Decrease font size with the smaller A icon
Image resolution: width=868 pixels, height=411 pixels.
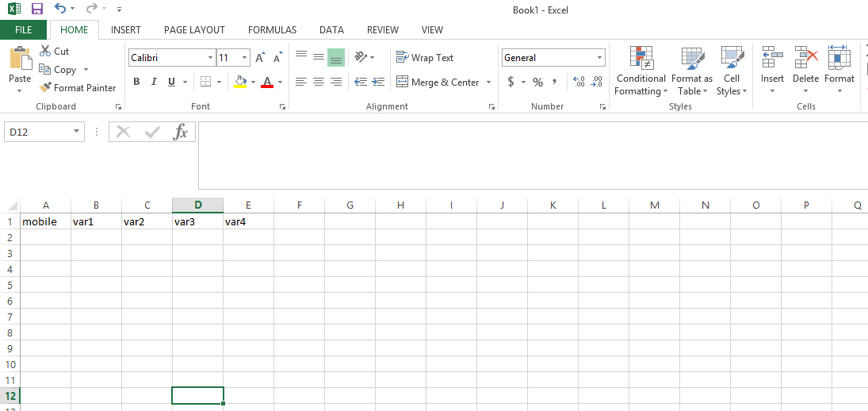click(278, 58)
